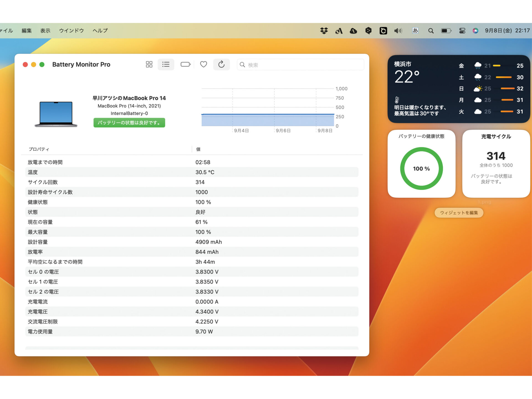Viewport: 532px width, 399px height.
Task: Open the battery status menu bar item
Action: pos(446,31)
